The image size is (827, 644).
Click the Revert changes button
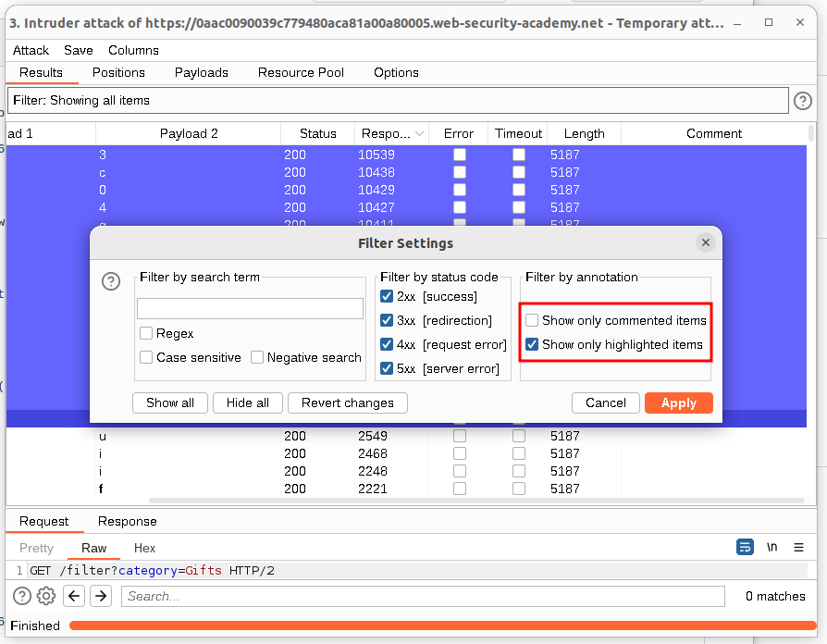348,402
